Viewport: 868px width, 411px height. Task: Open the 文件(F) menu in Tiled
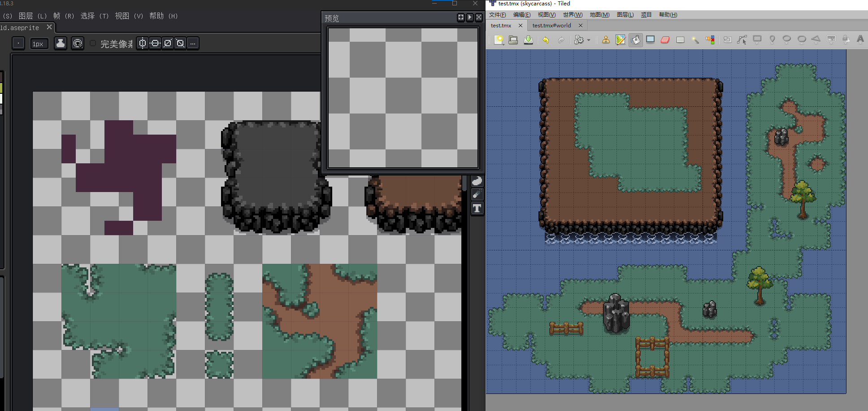tap(497, 15)
